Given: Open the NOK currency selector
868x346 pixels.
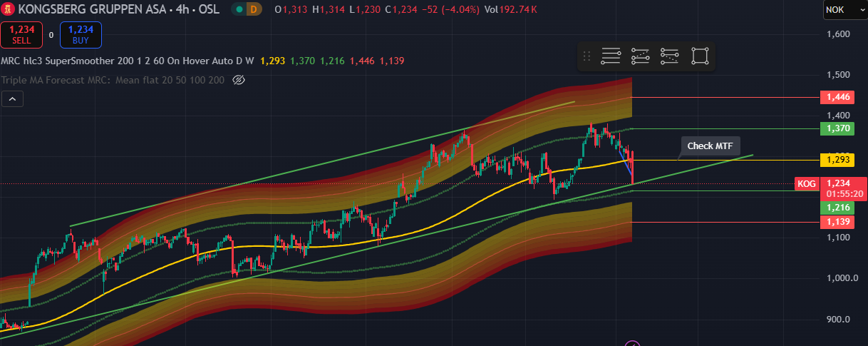Looking at the screenshot, I should 844,10.
